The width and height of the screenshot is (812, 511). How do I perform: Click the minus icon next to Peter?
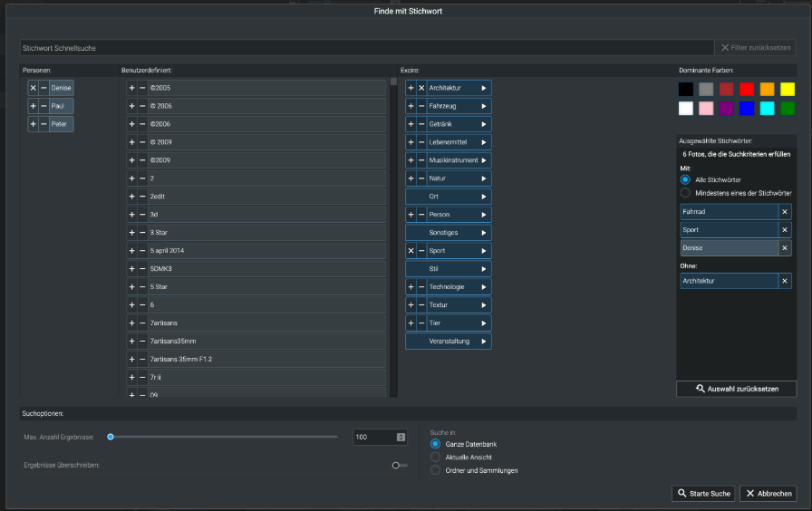click(43, 124)
